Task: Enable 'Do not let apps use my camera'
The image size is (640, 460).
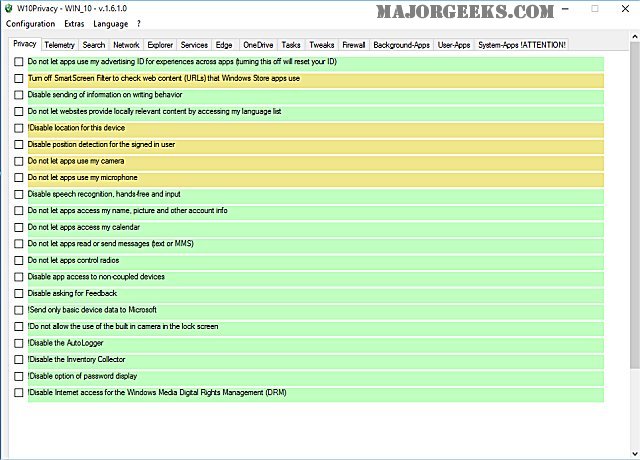Action: pos(19,161)
